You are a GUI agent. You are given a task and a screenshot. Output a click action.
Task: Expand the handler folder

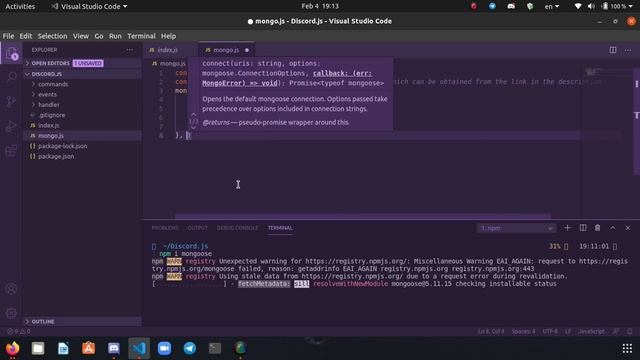pos(83,104)
